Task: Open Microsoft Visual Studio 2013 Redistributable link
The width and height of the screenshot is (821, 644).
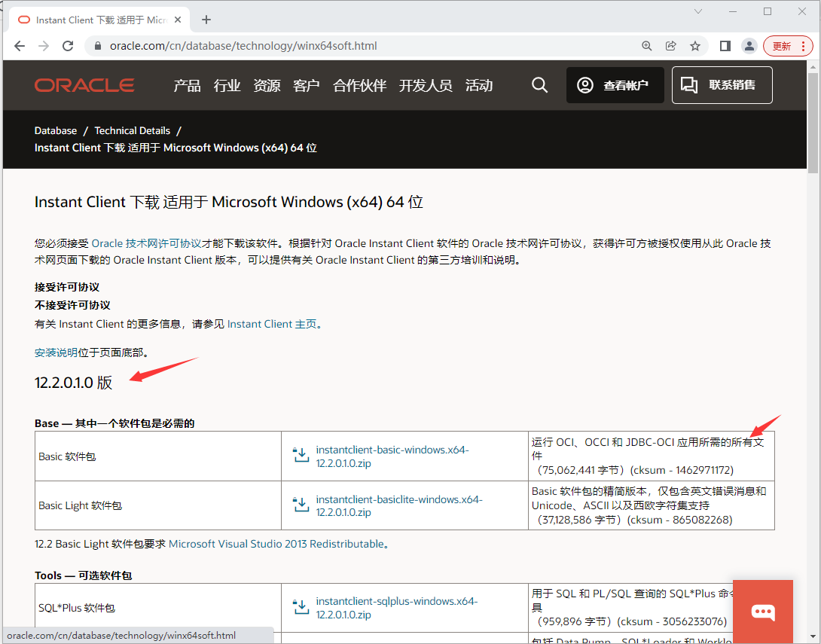Action: [276, 544]
